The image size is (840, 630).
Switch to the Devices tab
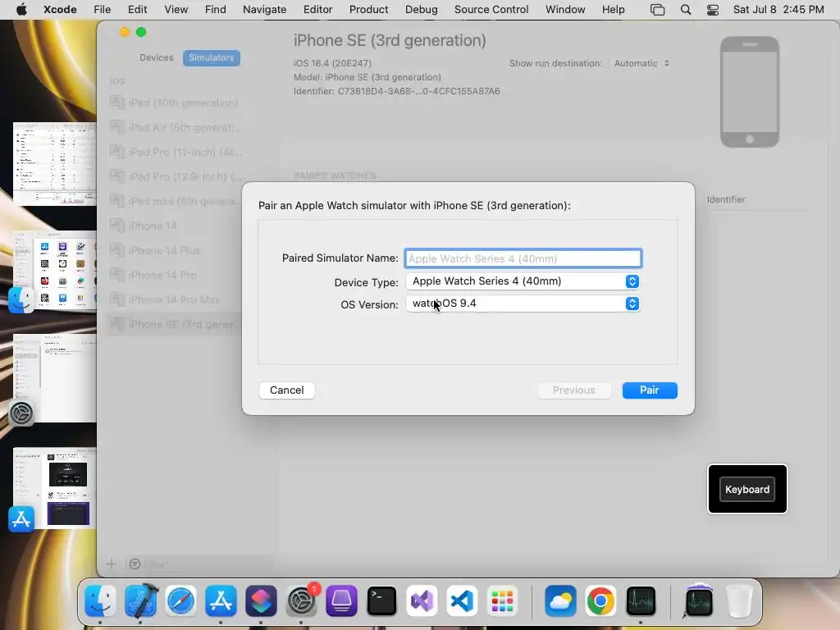(x=157, y=57)
